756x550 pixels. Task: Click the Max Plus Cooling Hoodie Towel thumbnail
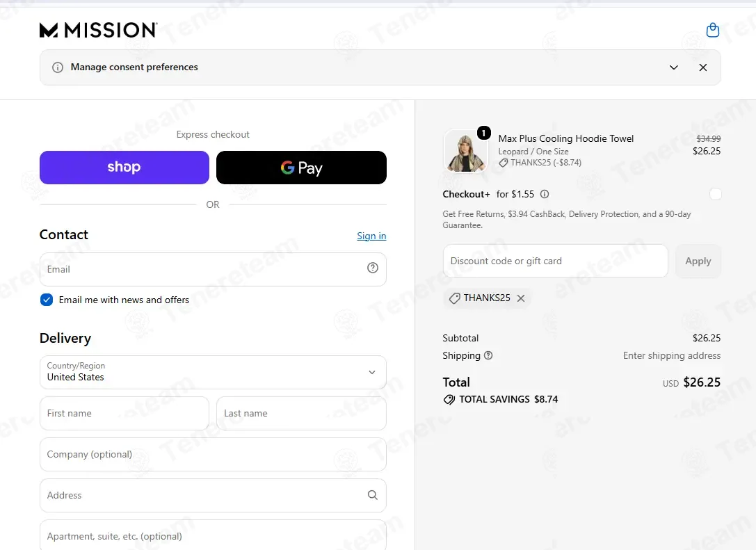465,151
